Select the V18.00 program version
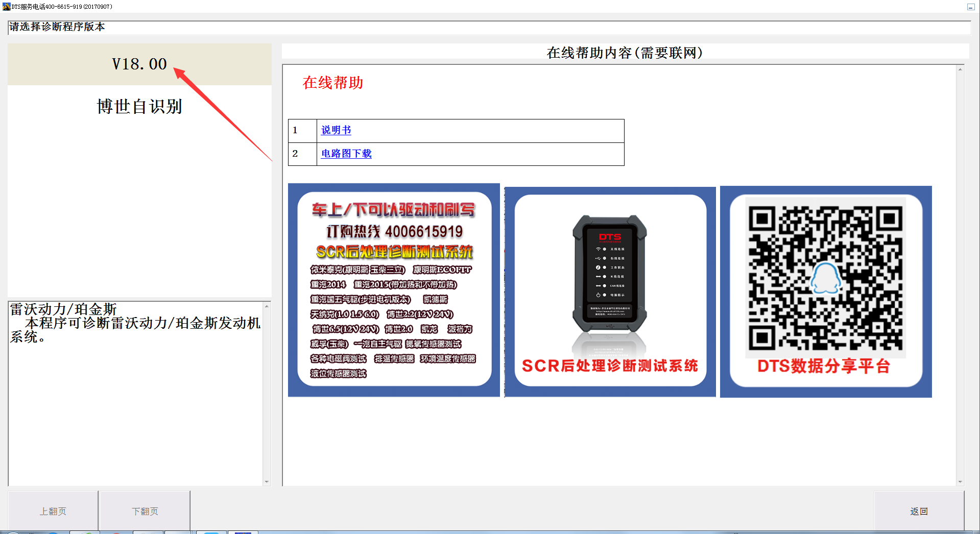Viewport: 980px width, 534px height. pyautogui.click(x=139, y=64)
